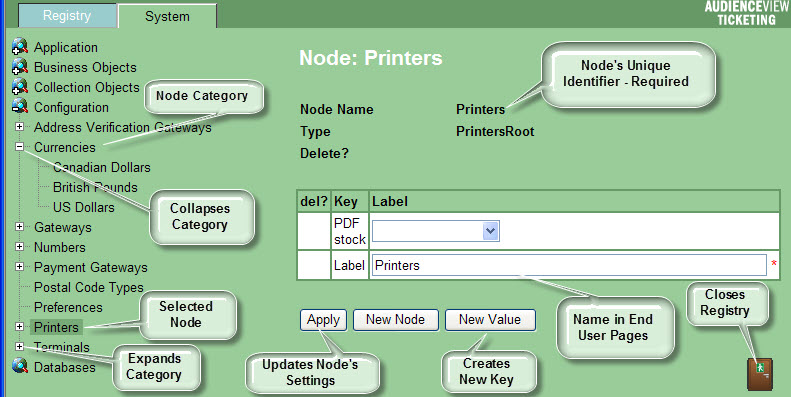The width and height of the screenshot is (791, 397).
Task: Click the Node: Printers heading
Action: point(371,58)
